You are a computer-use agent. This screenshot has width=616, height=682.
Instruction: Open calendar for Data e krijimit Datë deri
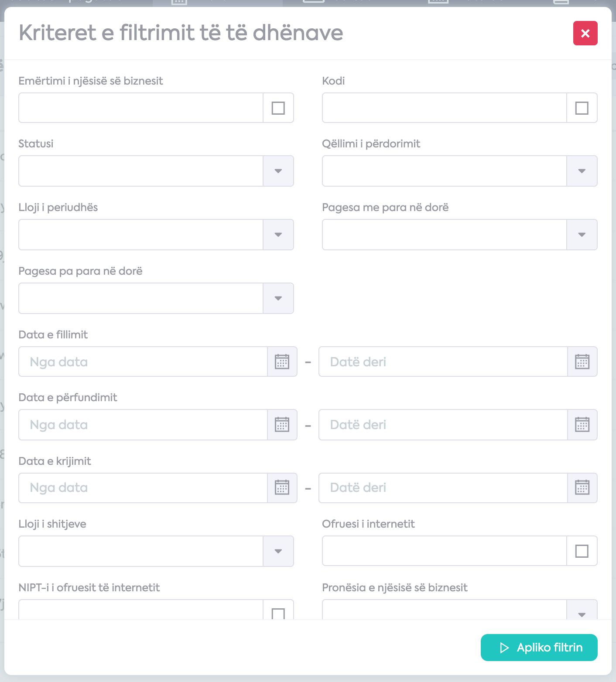click(x=582, y=488)
